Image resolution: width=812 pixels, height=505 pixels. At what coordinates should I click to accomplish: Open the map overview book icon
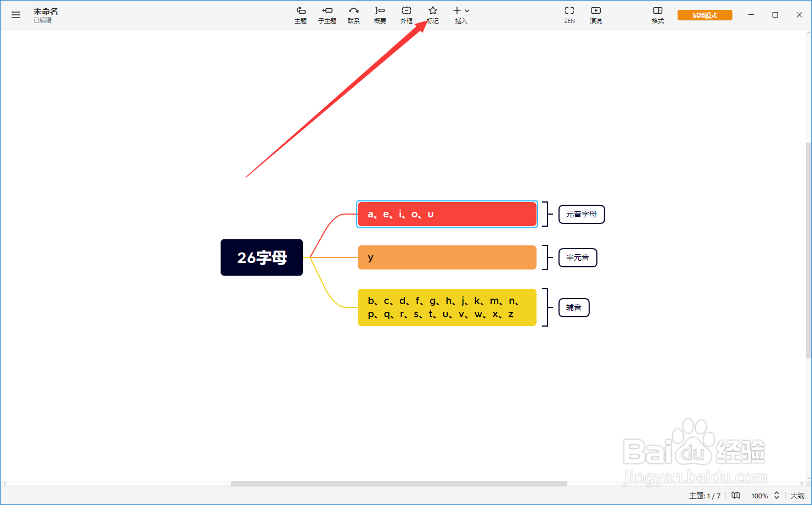tap(736, 495)
